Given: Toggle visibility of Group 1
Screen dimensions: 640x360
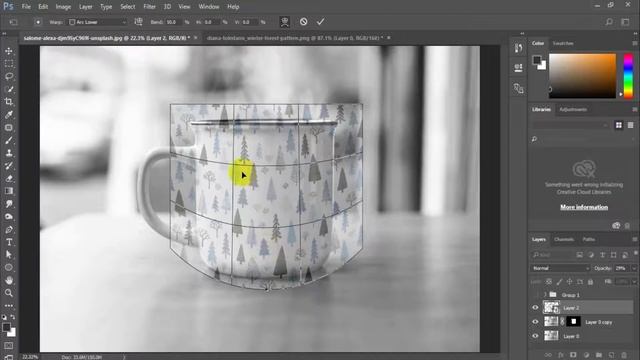Looking at the screenshot, I should tap(535, 295).
